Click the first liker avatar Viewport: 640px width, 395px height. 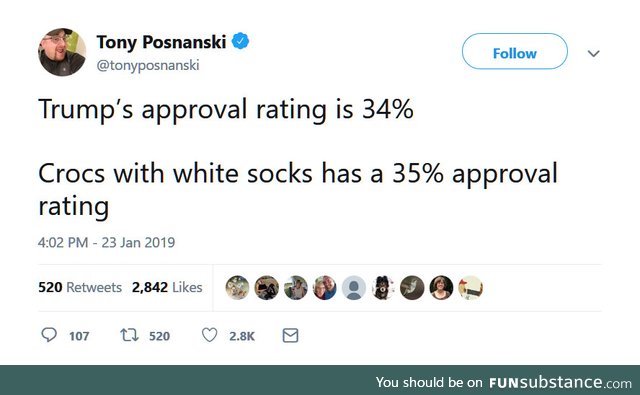(237, 288)
